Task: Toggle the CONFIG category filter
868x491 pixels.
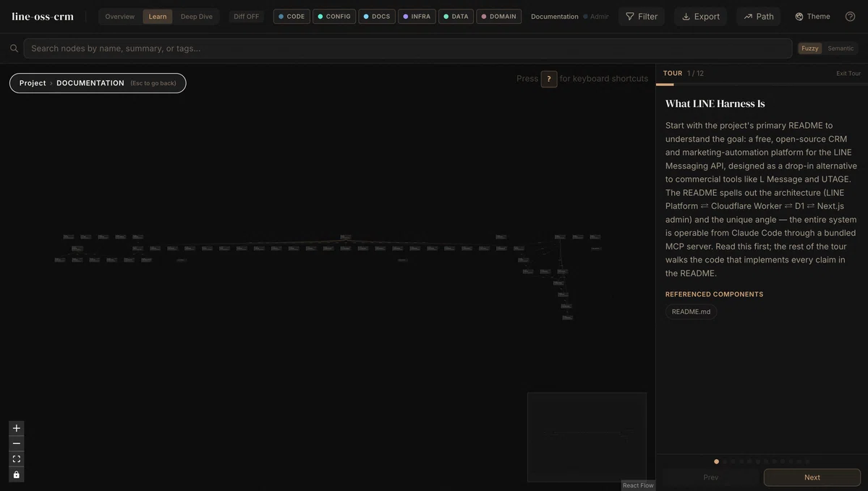Action: (334, 17)
